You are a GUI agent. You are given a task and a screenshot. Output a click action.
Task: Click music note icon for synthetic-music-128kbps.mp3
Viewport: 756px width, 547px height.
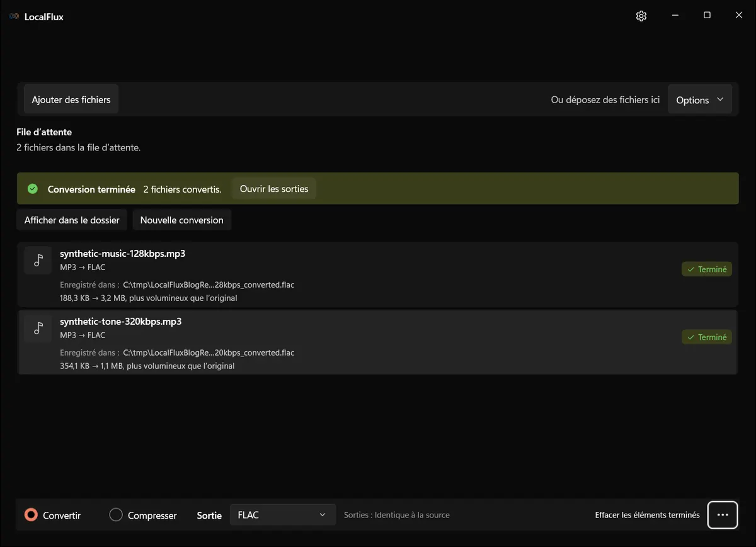[38, 261]
